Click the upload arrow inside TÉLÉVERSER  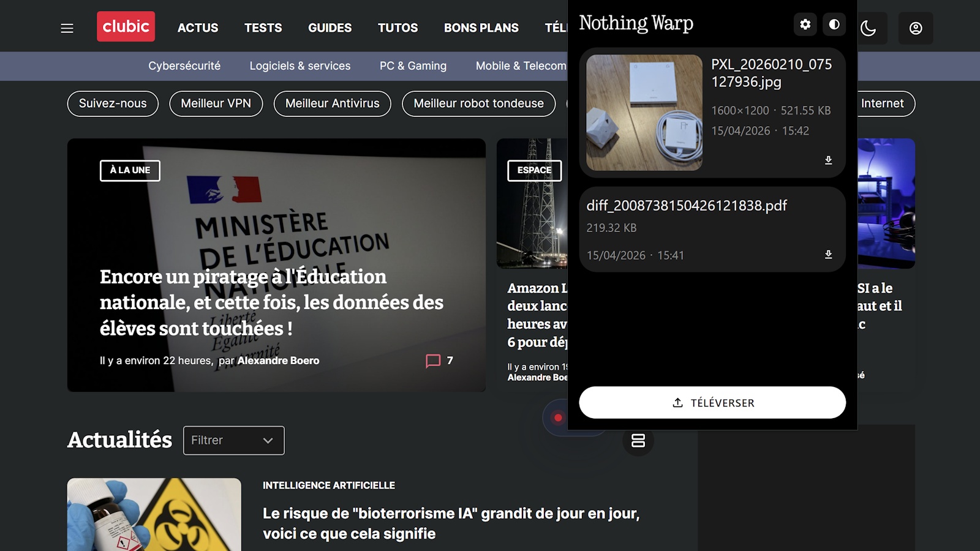coord(677,403)
